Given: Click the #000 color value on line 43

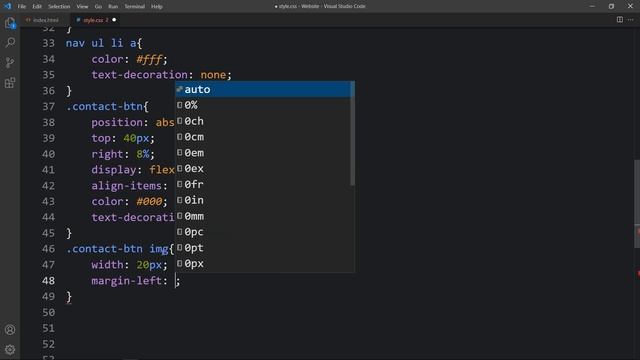Looking at the screenshot, I should coord(149,202).
